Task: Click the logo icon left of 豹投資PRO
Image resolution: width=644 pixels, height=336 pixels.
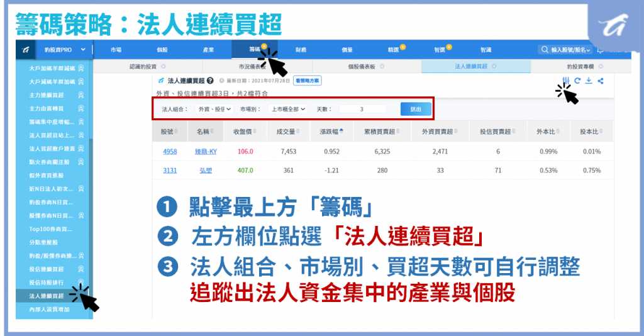Action: (25, 50)
